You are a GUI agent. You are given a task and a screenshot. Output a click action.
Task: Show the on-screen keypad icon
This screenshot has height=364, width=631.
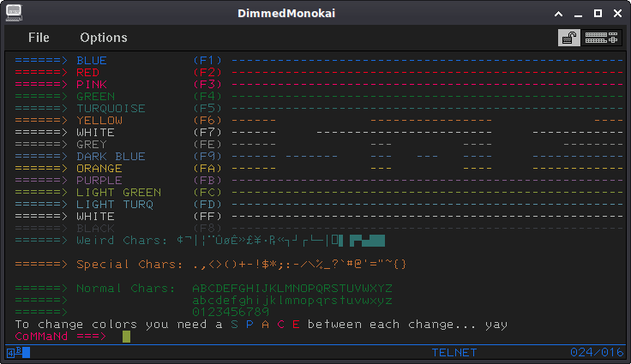pyautogui.click(x=601, y=38)
